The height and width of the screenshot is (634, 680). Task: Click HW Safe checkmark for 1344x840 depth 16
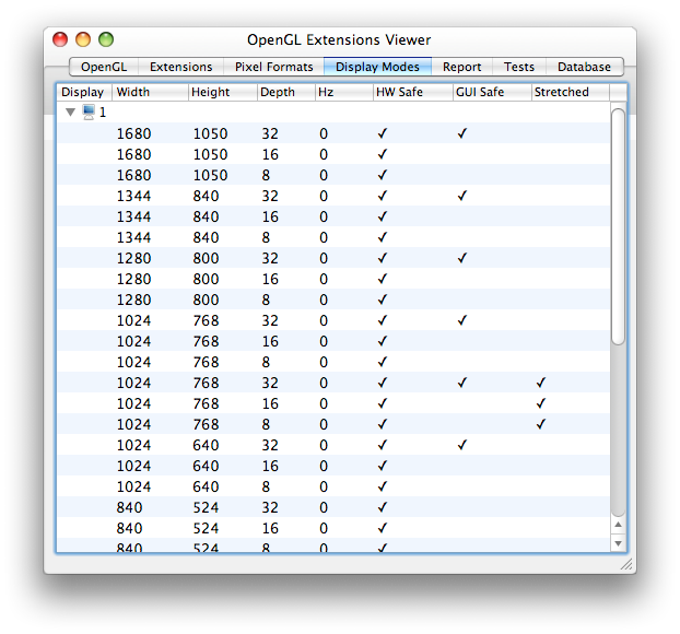[382, 217]
